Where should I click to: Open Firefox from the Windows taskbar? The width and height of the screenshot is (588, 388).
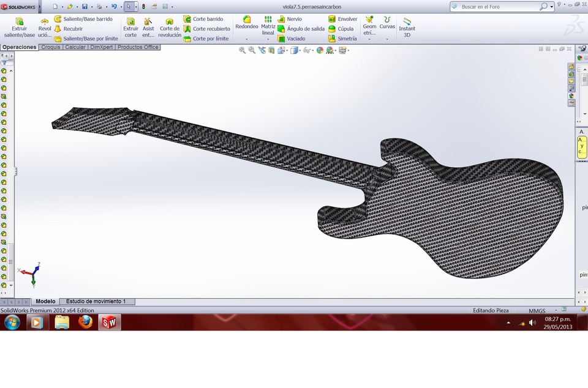click(x=86, y=322)
